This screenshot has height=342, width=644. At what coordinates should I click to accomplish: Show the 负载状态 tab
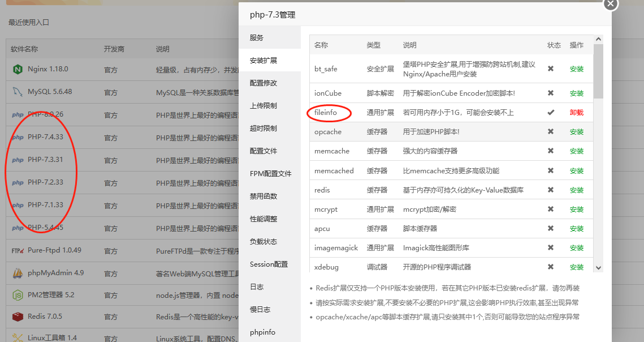(x=270, y=241)
